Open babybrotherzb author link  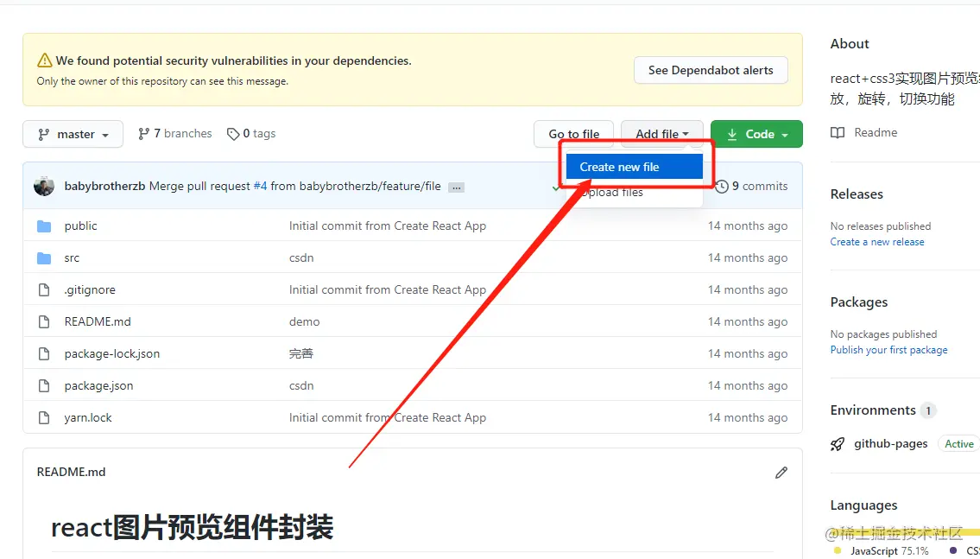pos(105,187)
